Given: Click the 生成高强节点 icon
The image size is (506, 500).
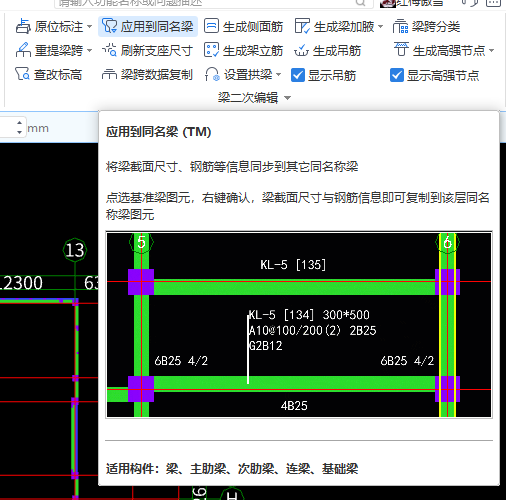Looking at the screenshot, I should tap(401, 49).
